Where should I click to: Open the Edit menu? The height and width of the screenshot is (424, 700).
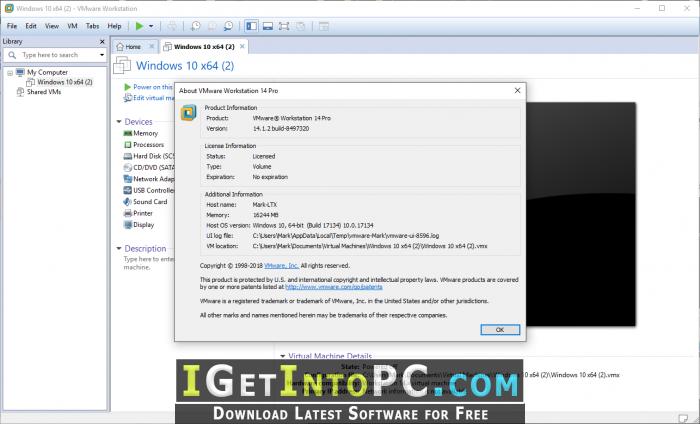pos(31,26)
